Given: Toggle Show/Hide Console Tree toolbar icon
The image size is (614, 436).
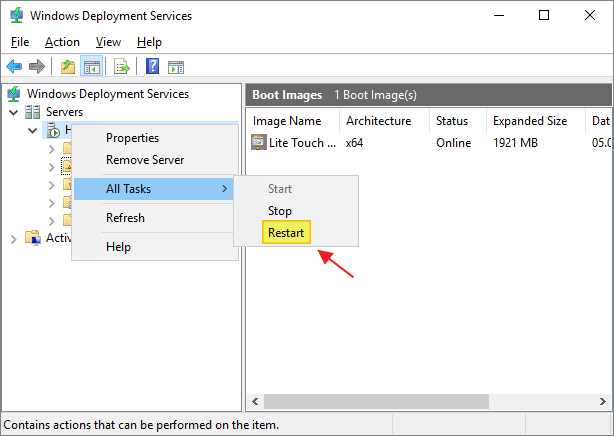Looking at the screenshot, I should (90, 67).
